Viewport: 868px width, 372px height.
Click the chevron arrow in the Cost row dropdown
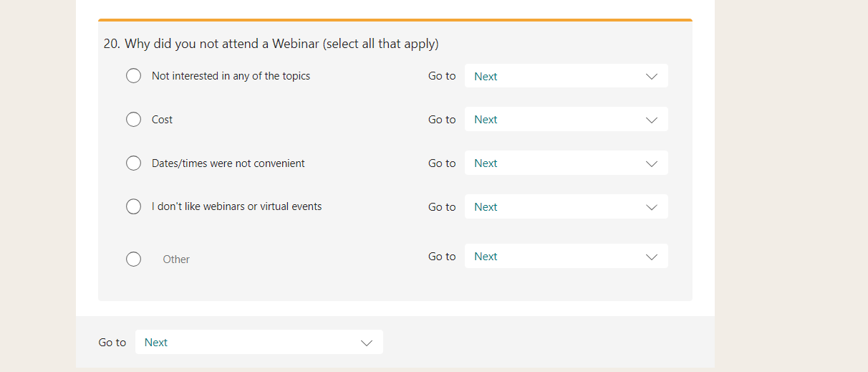[652, 120]
